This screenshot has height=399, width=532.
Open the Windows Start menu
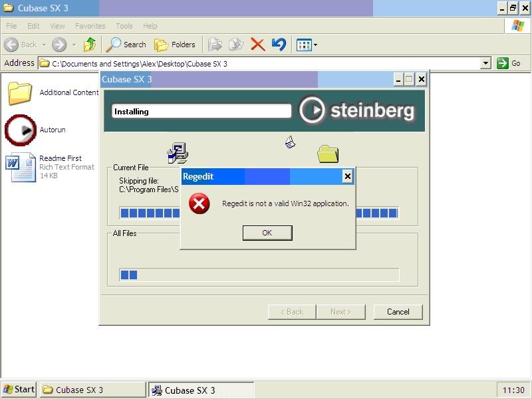[x=19, y=390]
